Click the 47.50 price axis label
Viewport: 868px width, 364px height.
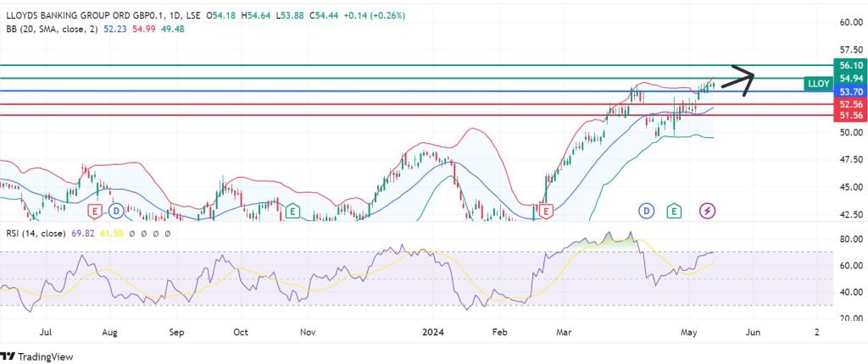point(851,160)
